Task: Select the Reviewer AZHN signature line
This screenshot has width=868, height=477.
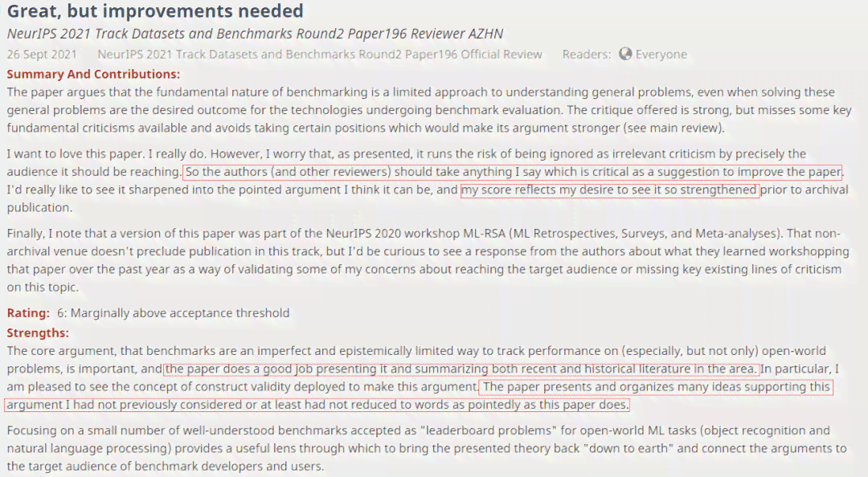Action: click(255, 33)
